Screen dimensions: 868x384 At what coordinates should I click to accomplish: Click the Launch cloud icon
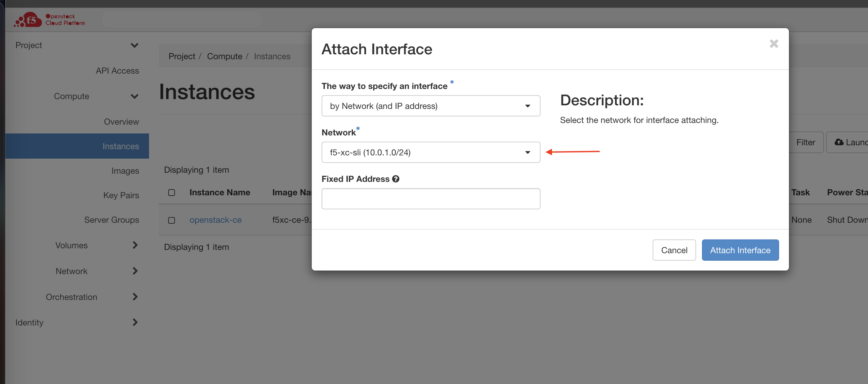pos(839,142)
